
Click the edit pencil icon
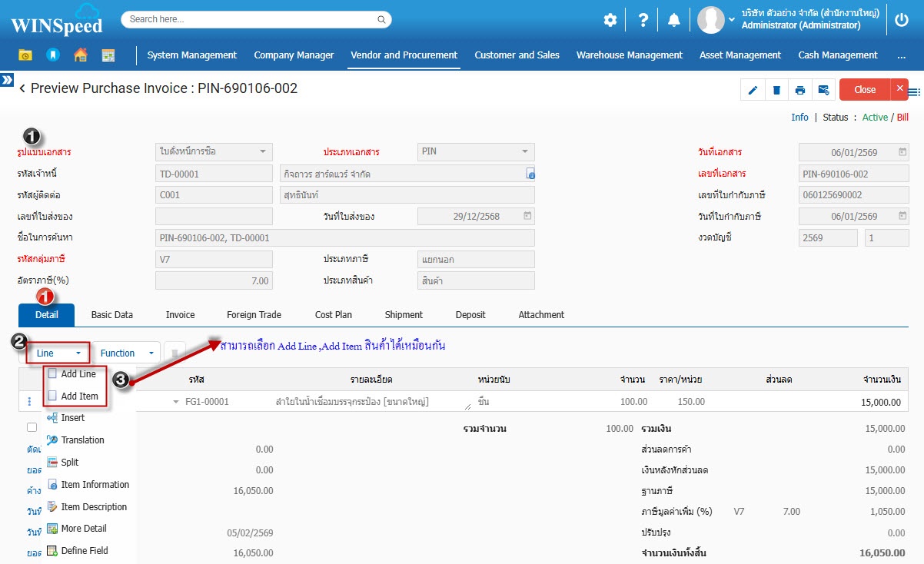753,90
